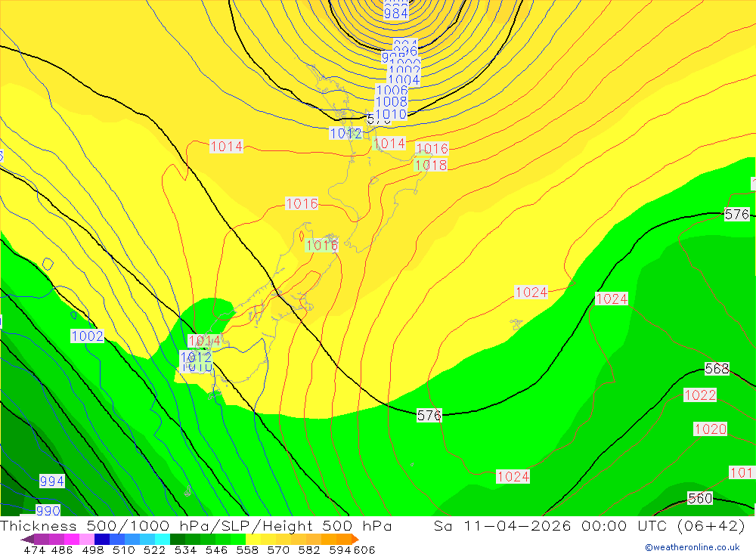Click the red 1020 isobar label

(710, 429)
